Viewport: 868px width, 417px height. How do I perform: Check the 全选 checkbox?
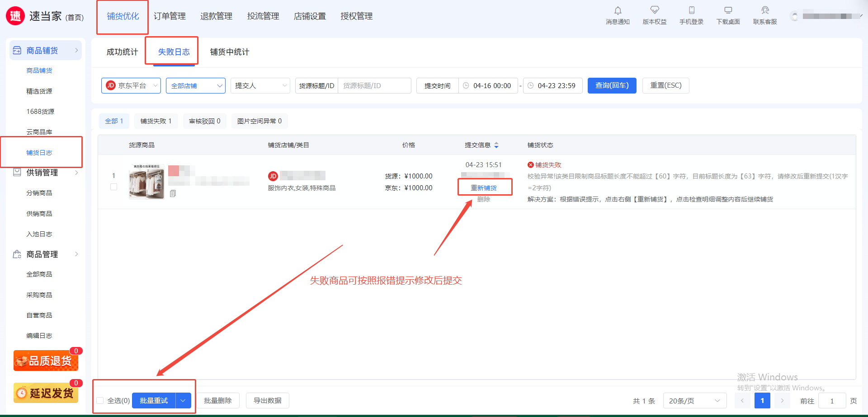(100, 401)
